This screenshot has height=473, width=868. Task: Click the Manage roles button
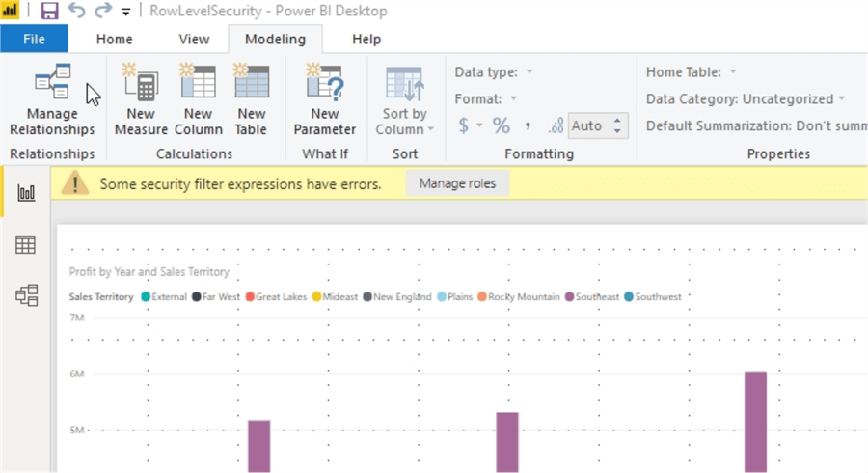pos(457,183)
